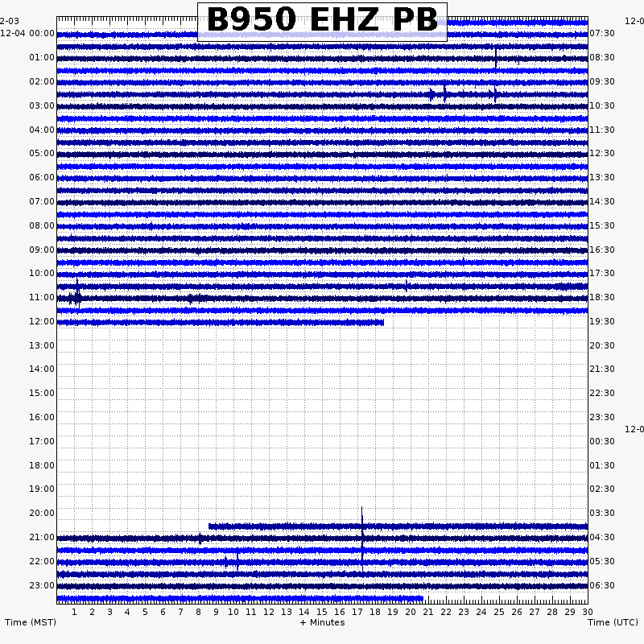The image size is (644, 644).
Task: Click the seismic event on the 08:30 UTC trace
Action: [496, 58]
